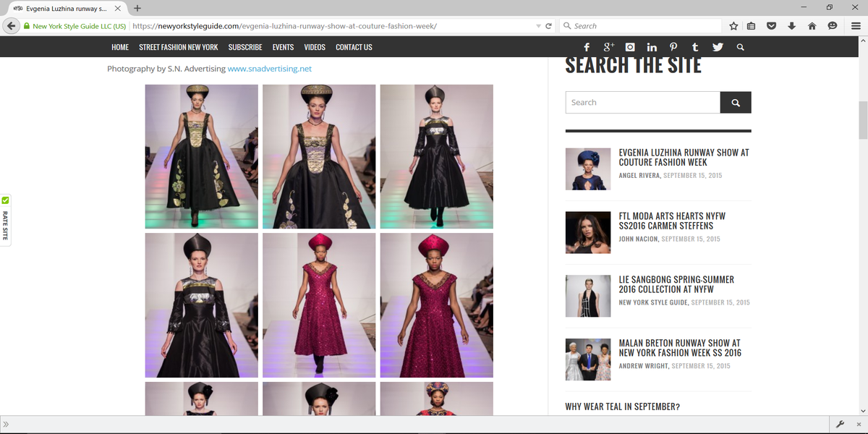Open the Facebook social icon
Screen dimensions: 868x434
coord(587,47)
